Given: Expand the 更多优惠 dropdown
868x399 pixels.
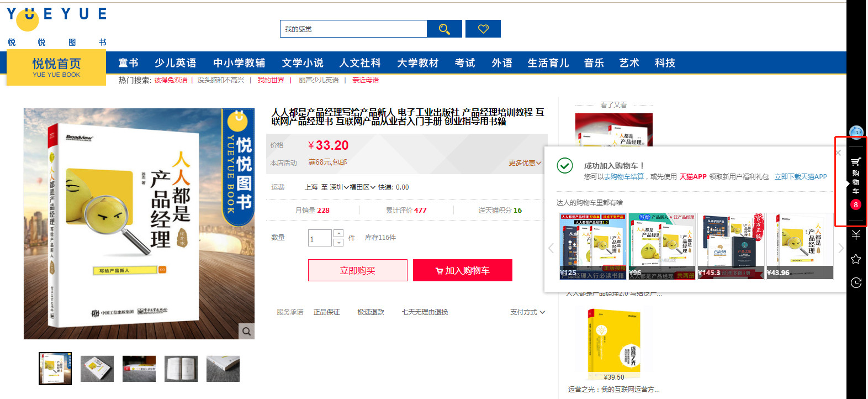Looking at the screenshot, I should coord(525,163).
